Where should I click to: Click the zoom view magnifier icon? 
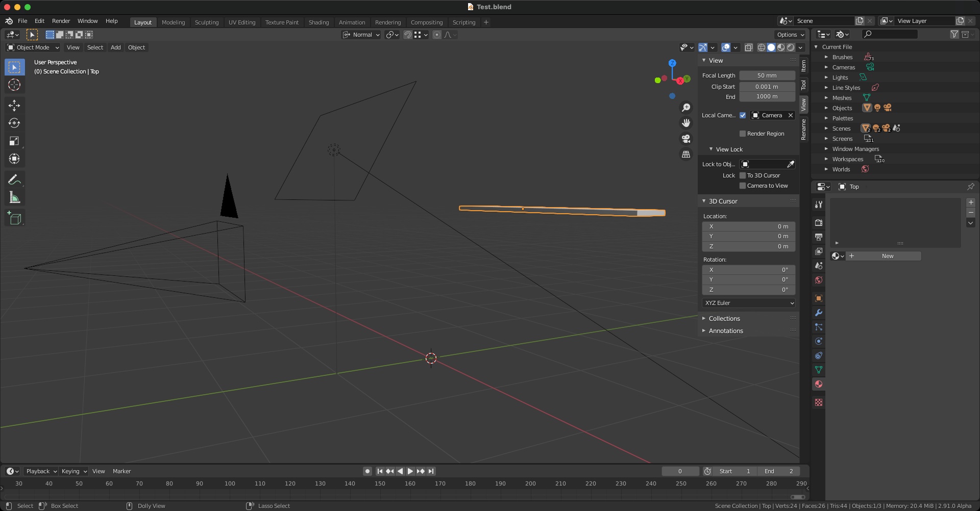click(686, 108)
